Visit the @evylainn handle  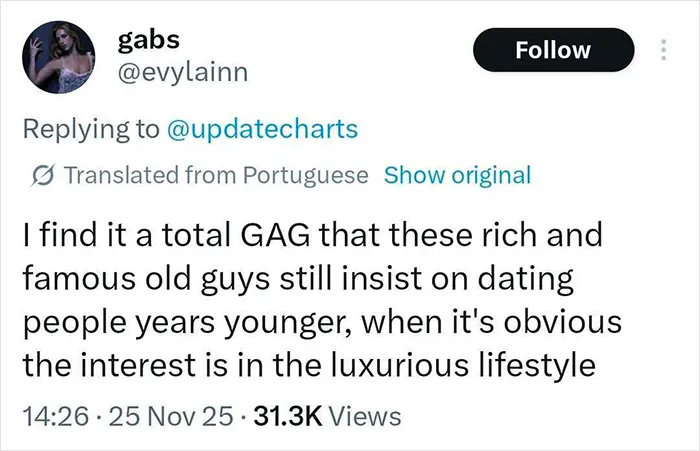tap(182, 72)
